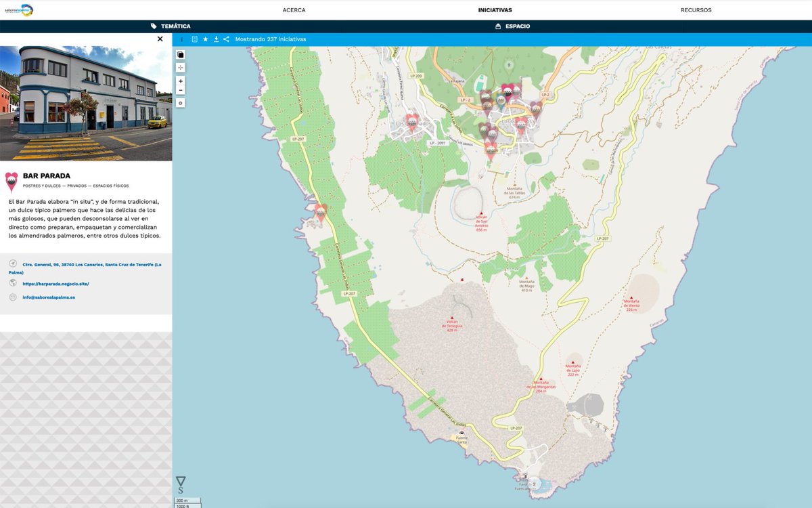This screenshot has height=508, width=812.
Task: Click the Mostrando 237 iniciativas text
Action: click(x=271, y=39)
